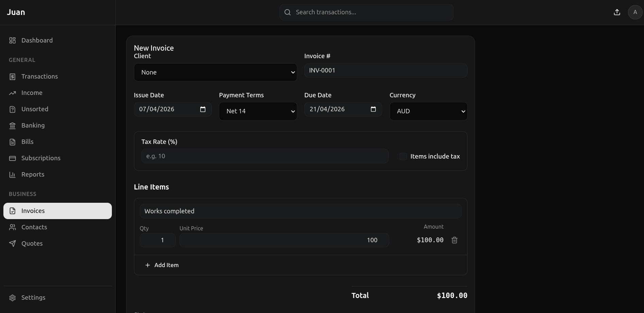Open the Banking bank icon

(13, 126)
